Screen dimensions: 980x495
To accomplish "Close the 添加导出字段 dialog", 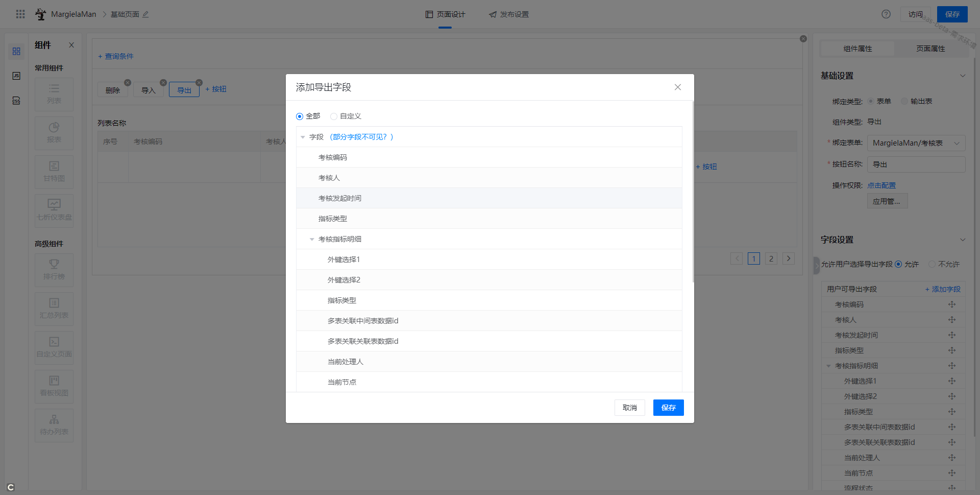I will tap(678, 87).
